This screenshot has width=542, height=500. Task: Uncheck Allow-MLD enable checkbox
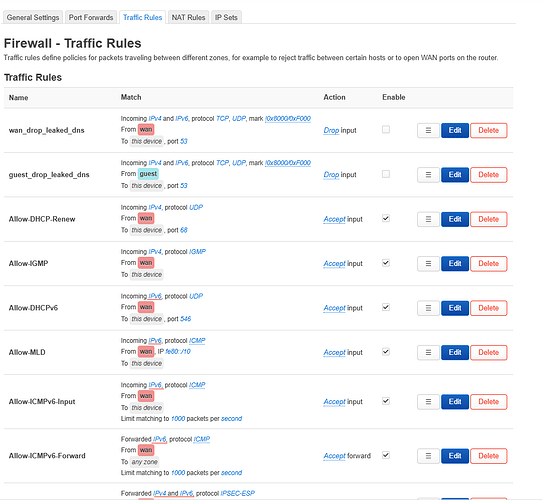tap(386, 352)
